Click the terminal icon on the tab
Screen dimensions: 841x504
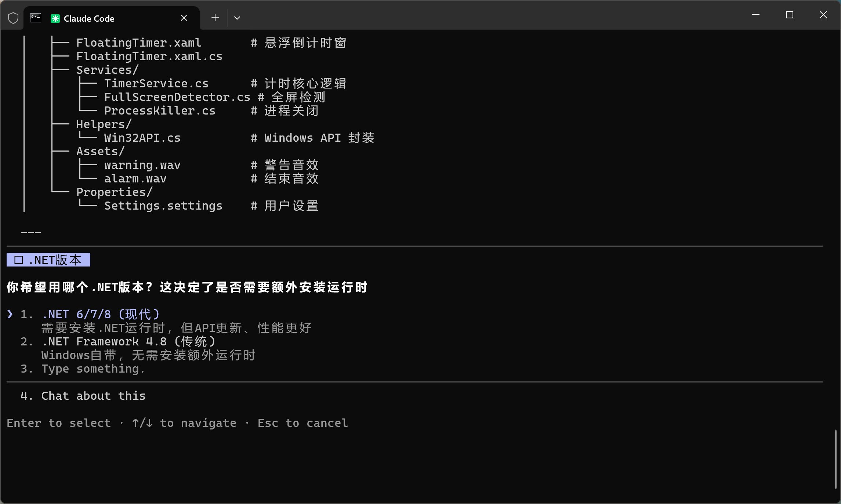tap(36, 18)
